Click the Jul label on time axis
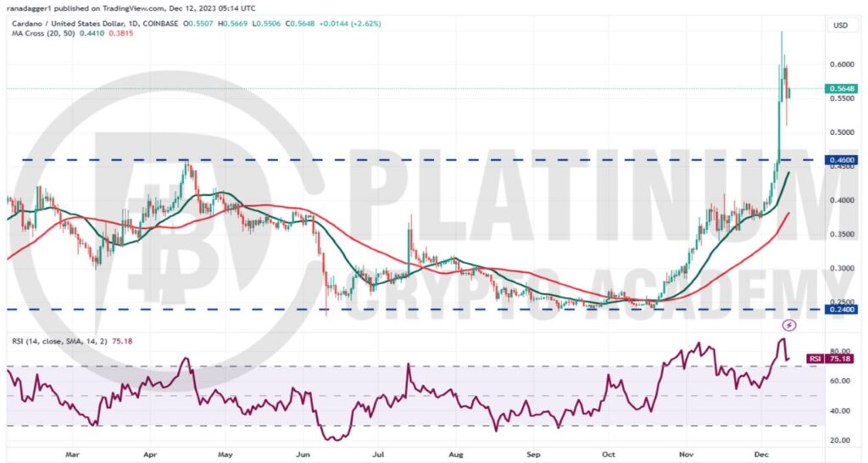Screen dimensions: 868x463 tap(377, 455)
